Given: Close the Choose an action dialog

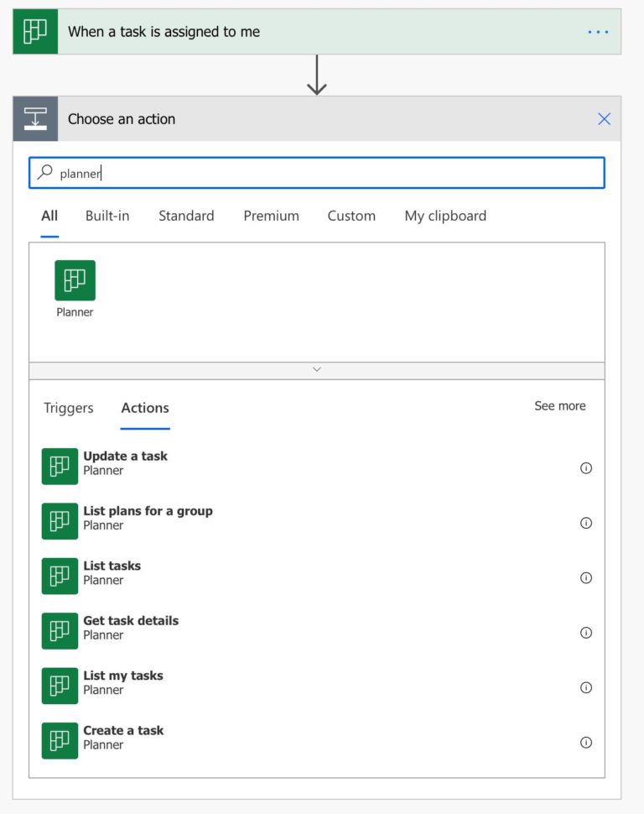Looking at the screenshot, I should pyautogui.click(x=604, y=118).
